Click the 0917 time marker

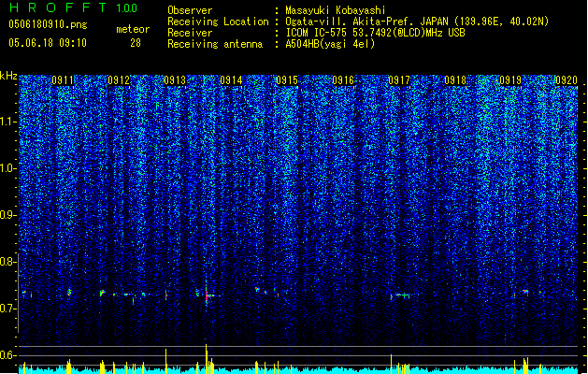(399, 80)
